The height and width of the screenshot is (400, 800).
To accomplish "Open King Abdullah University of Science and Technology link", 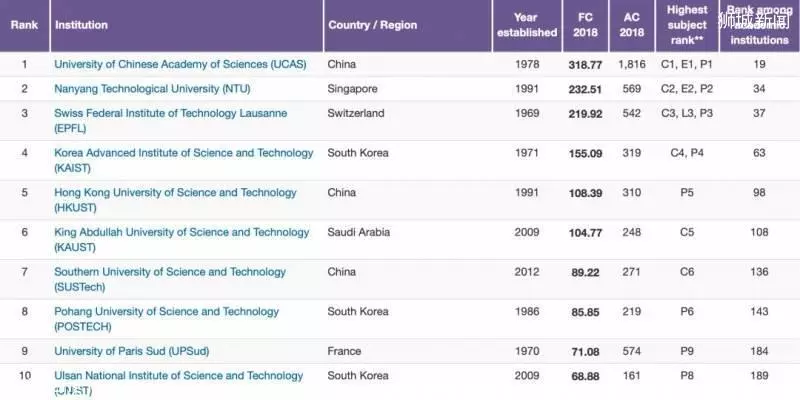I will (182, 240).
